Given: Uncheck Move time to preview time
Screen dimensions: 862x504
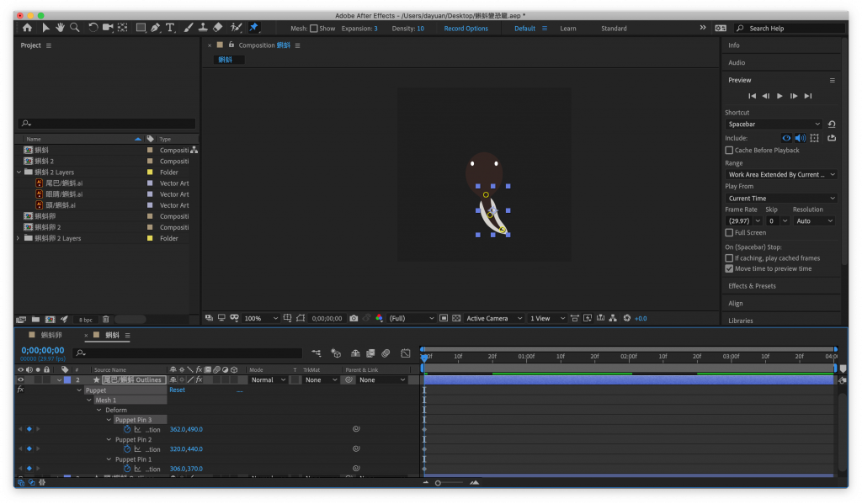Looking at the screenshot, I should 729,268.
